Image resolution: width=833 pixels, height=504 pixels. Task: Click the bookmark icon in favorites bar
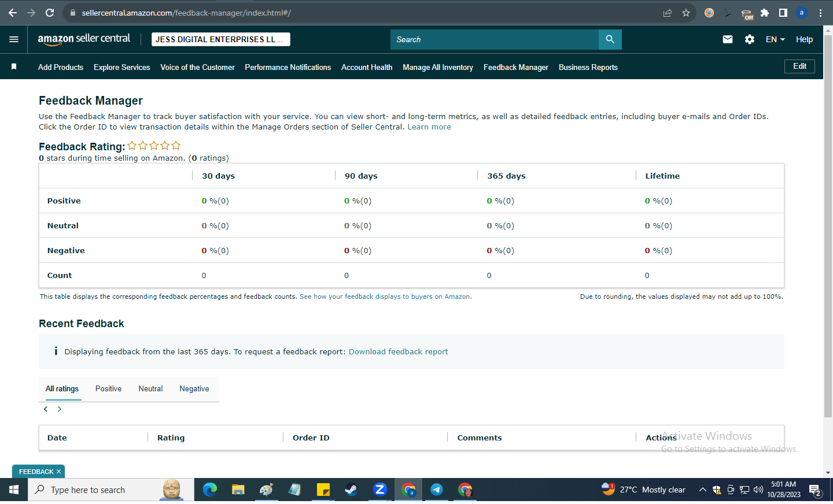(x=14, y=67)
